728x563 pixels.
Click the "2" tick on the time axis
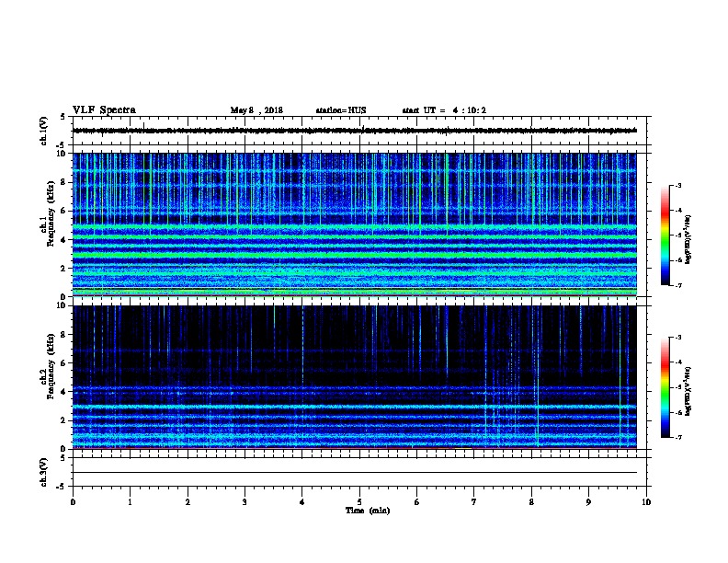click(x=188, y=502)
